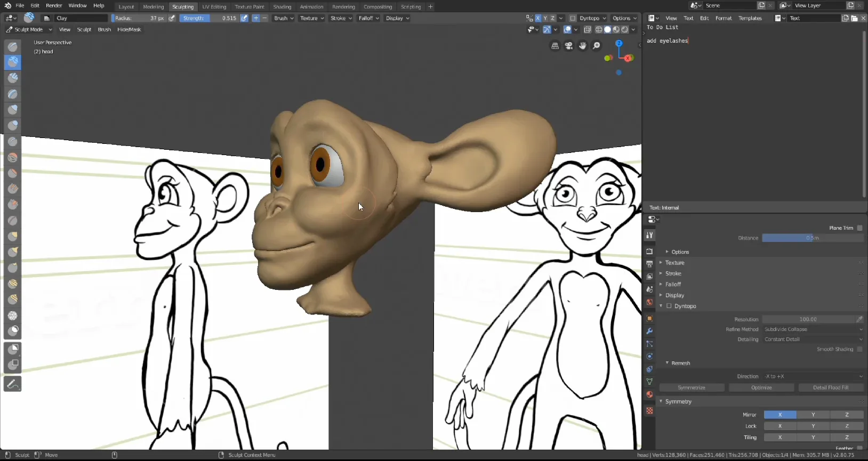
Task: Open the File menu
Action: (20, 5)
